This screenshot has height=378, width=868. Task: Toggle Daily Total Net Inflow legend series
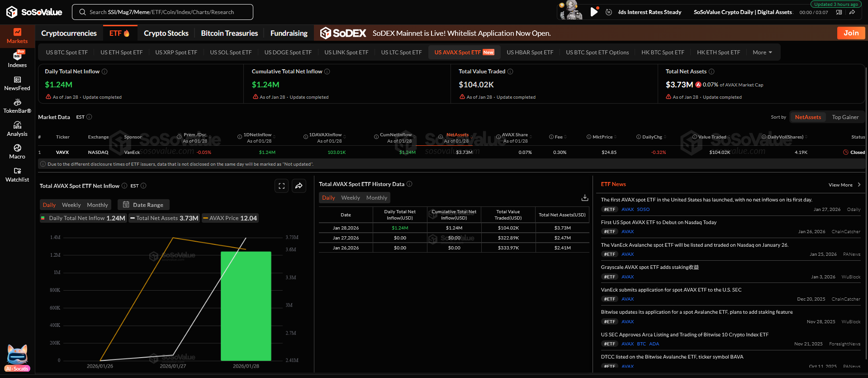point(83,218)
